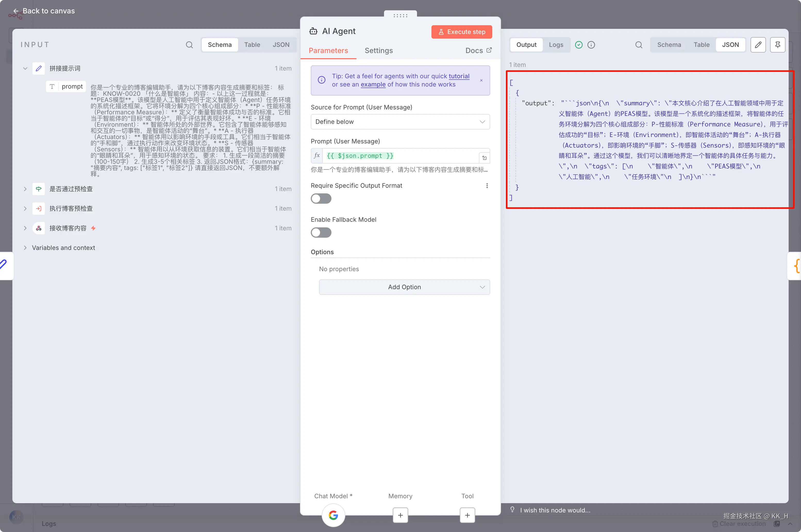
Task: Expand Variables and context section
Action: 25,248
